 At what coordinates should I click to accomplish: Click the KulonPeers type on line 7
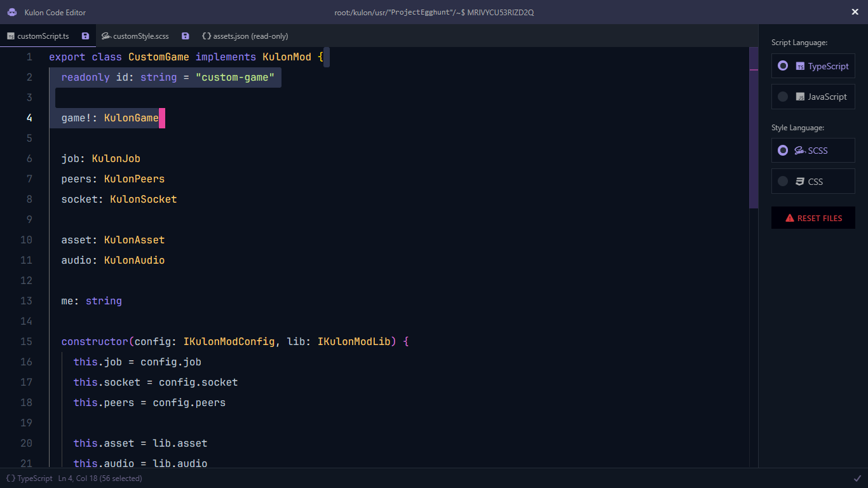click(135, 179)
